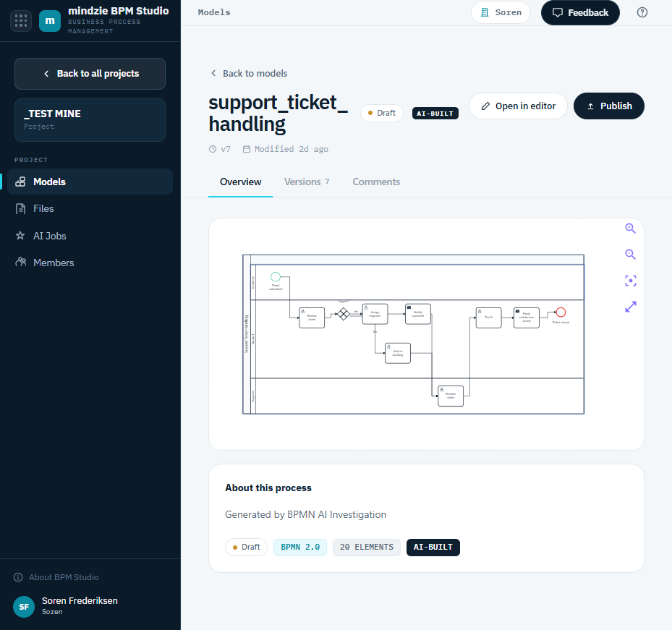Screen dimensions: 672x630
Task: Click the 20 ELEMENTS tag
Action: pyautogui.click(x=367, y=548)
